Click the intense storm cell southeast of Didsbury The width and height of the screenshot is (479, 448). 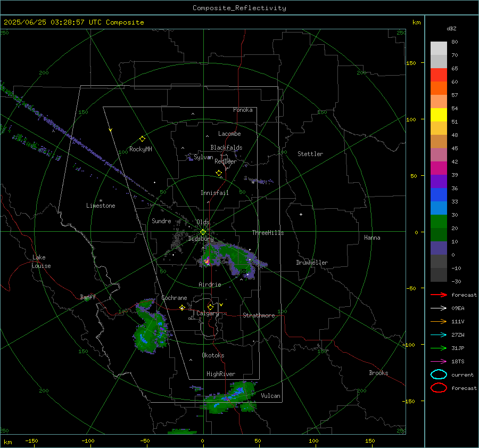pos(207,261)
